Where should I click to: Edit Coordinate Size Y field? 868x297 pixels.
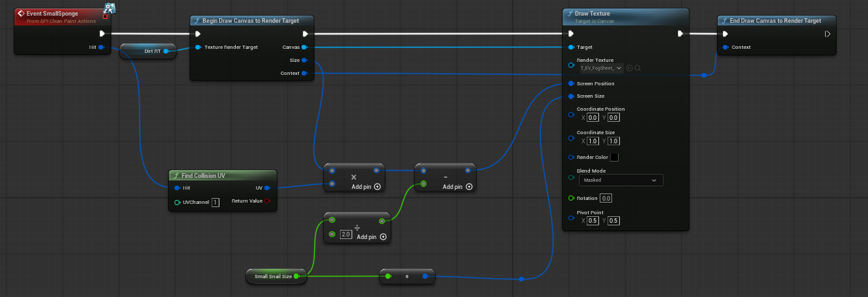tap(613, 141)
